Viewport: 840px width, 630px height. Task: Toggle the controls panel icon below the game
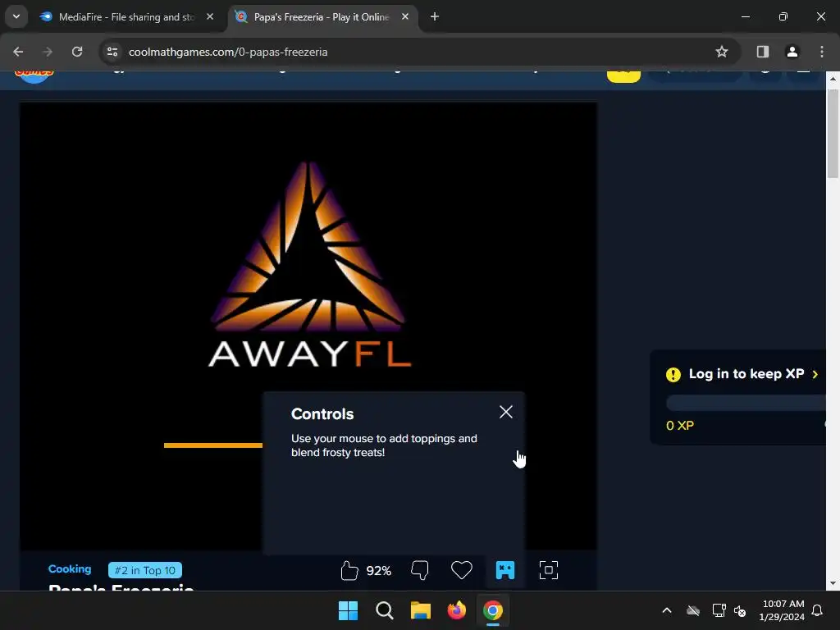505,570
